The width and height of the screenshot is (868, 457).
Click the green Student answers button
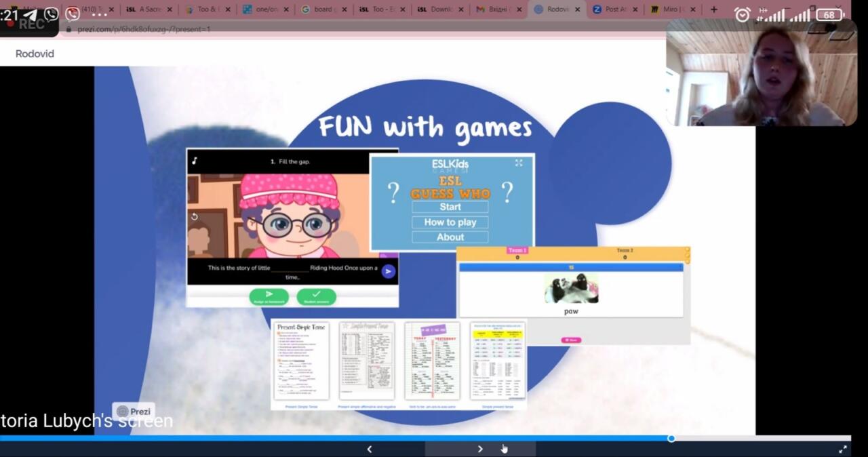317,297
